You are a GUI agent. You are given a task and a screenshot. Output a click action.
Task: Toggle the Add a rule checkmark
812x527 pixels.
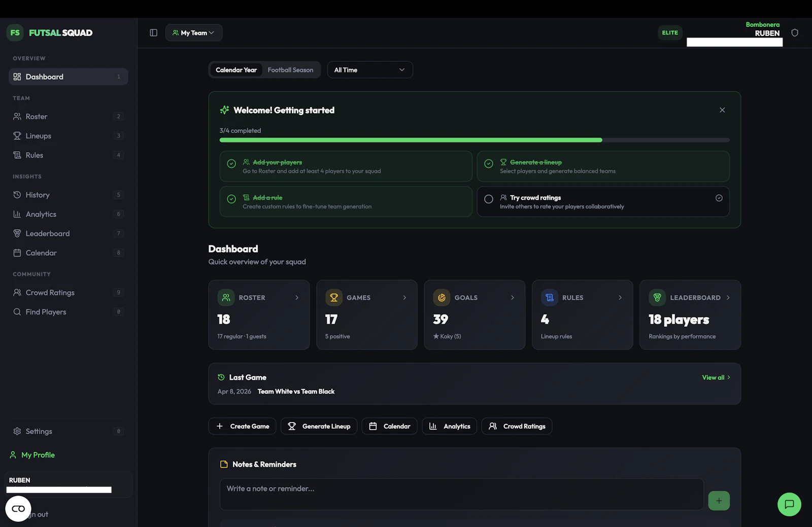click(x=231, y=199)
